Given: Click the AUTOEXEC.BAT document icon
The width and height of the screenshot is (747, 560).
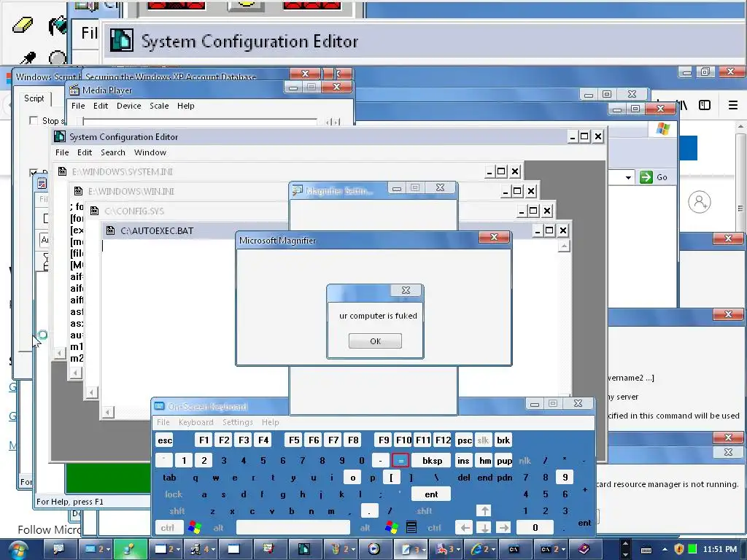Looking at the screenshot, I should click(111, 230).
